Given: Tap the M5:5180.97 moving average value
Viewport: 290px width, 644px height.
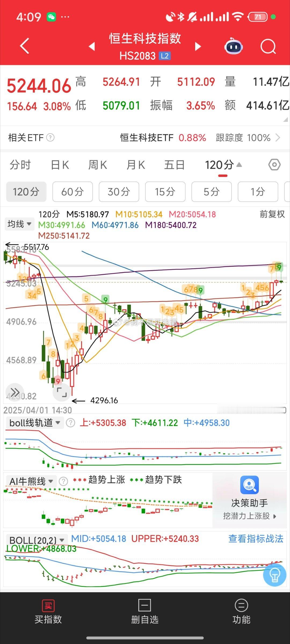Looking at the screenshot, I should 88,214.
